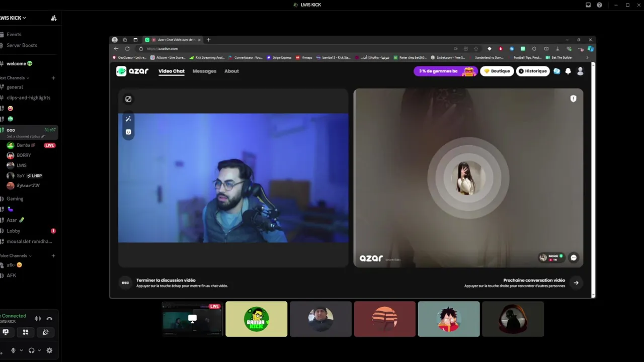Deafen with the headphones icon
This screenshot has height=362, width=644.
pyautogui.click(x=31, y=350)
